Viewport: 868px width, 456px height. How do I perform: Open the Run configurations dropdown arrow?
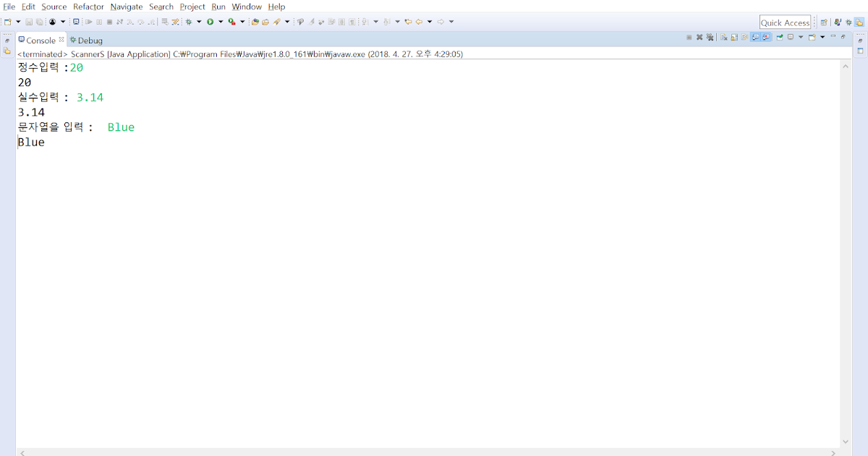click(x=221, y=22)
